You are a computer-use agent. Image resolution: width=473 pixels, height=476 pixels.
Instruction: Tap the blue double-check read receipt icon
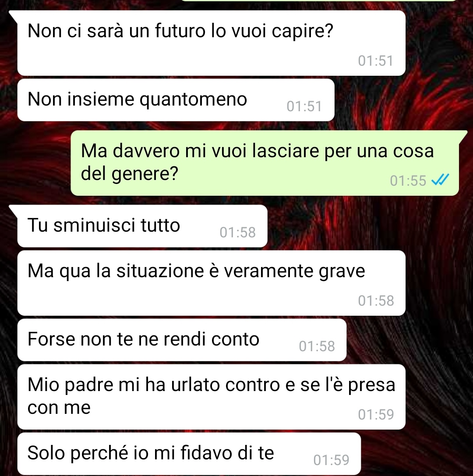(x=440, y=180)
